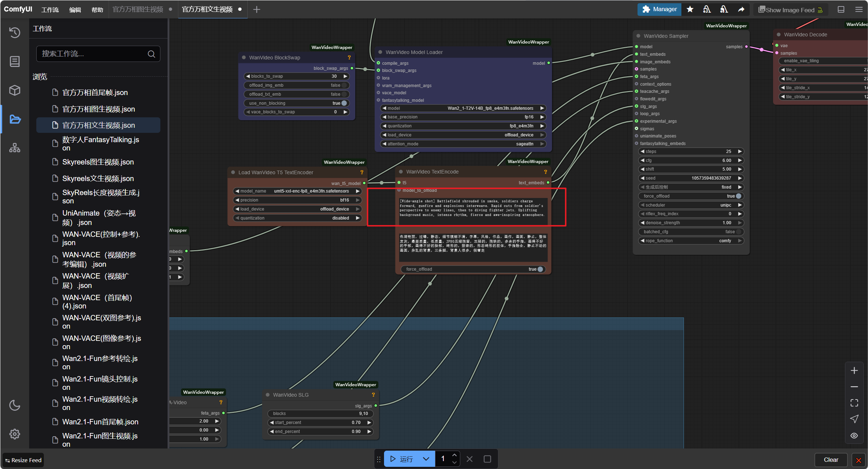The height and width of the screenshot is (469, 868).
Task: Adjust blocks_to_swap value 30
Action: 297,76
